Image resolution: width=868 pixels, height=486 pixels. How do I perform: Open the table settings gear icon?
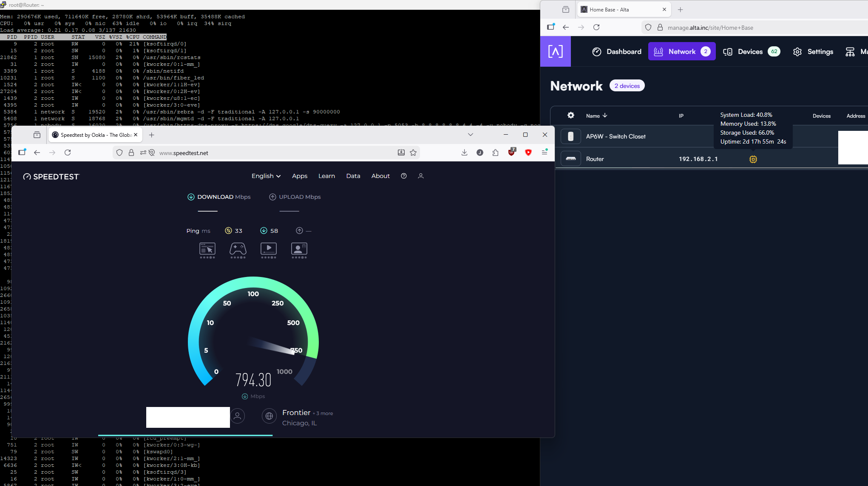pos(570,115)
